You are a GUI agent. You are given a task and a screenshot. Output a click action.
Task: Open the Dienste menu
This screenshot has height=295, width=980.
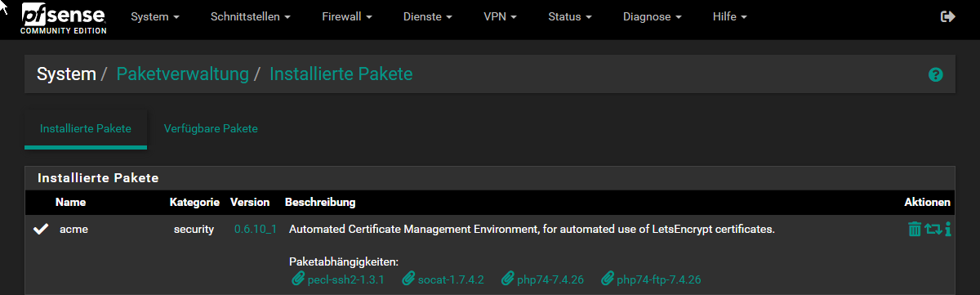428,17
